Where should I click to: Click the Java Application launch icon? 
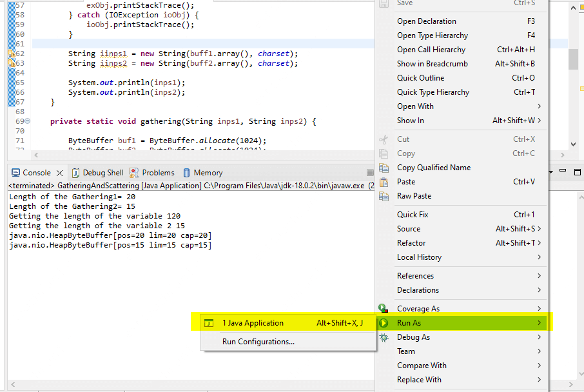click(x=209, y=323)
